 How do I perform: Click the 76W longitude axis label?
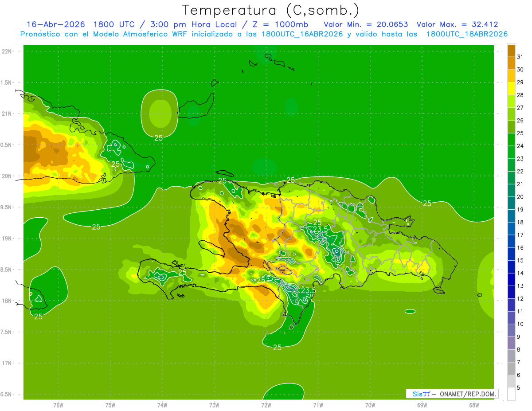click(x=58, y=405)
